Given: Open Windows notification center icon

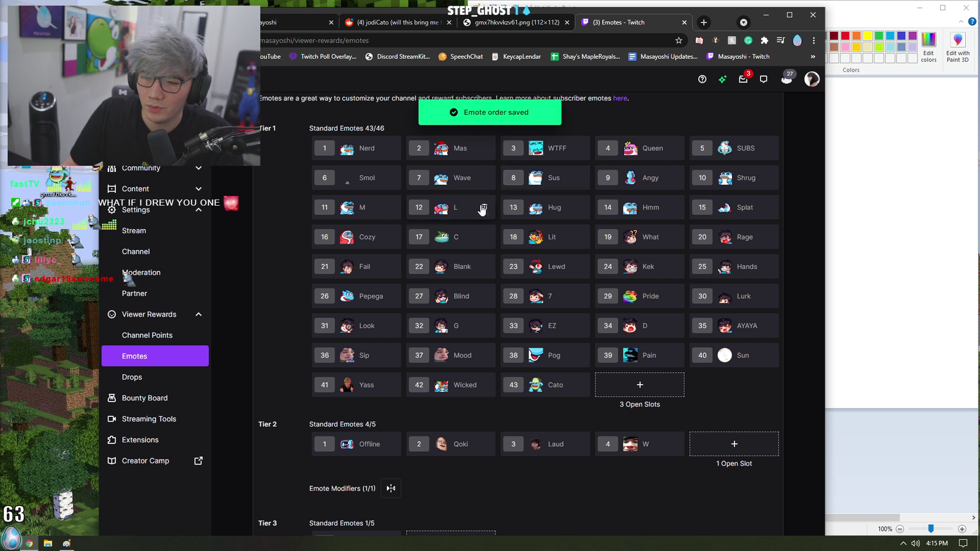Looking at the screenshot, I should (963, 543).
